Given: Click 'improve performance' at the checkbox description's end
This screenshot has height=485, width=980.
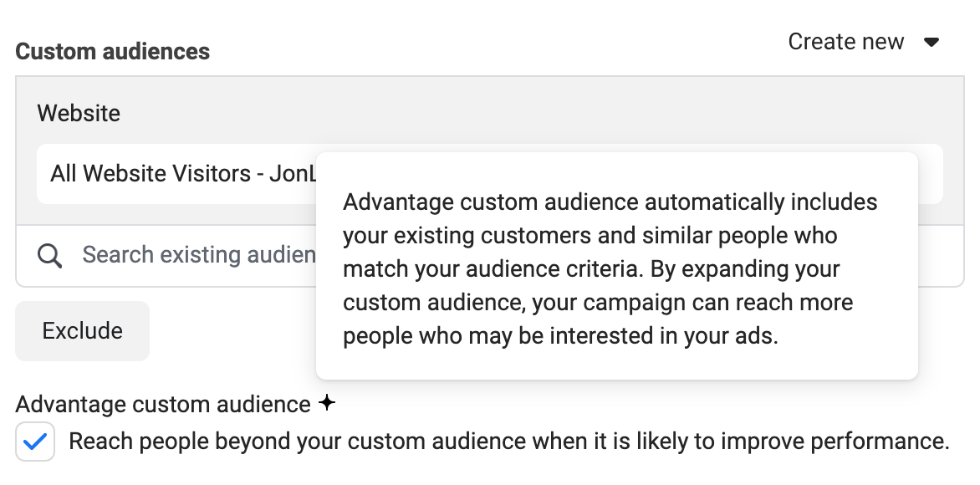Looking at the screenshot, I should pyautogui.click(x=835, y=442).
